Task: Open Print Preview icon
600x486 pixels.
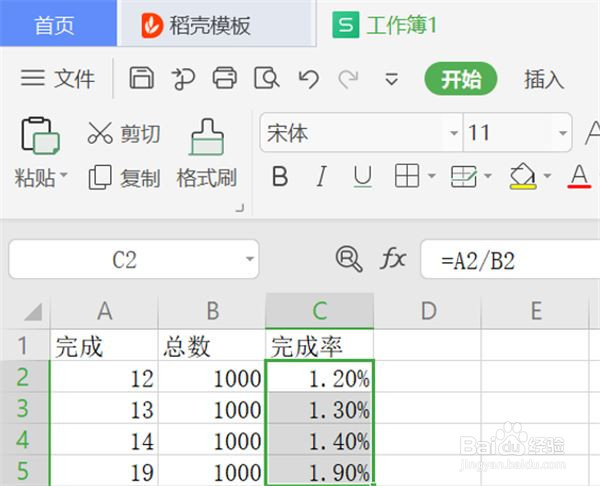Action: 266,78
